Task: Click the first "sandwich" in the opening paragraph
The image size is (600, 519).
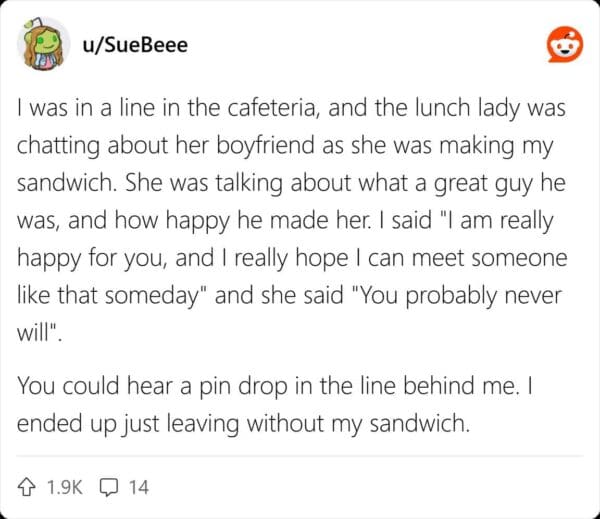Action: coord(59,184)
